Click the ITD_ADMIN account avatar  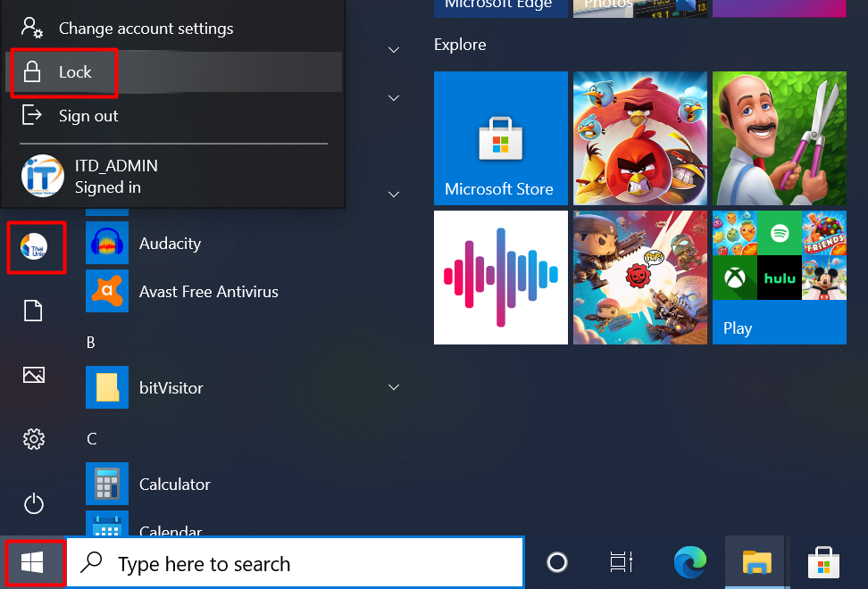point(42,176)
